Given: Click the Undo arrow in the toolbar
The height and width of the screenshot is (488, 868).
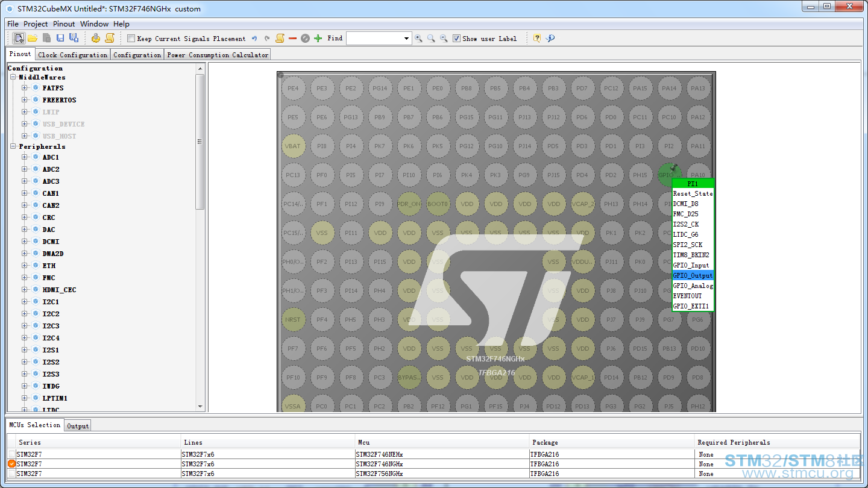Looking at the screenshot, I should (254, 39).
